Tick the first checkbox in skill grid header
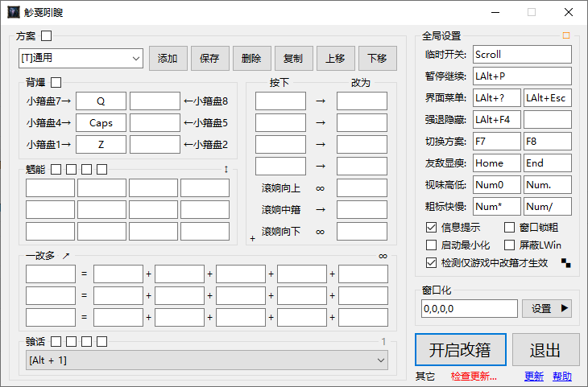 (56, 169)
